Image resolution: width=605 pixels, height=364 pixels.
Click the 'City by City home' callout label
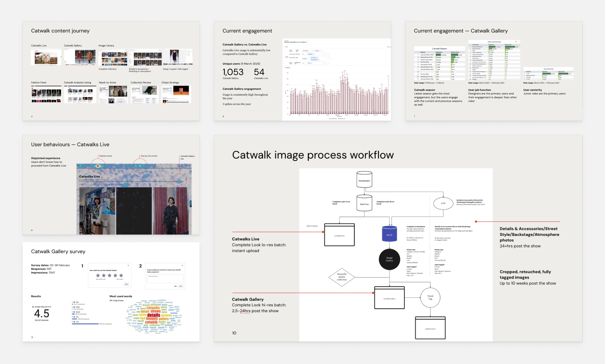pyautogui.click(x=149, y=156)
